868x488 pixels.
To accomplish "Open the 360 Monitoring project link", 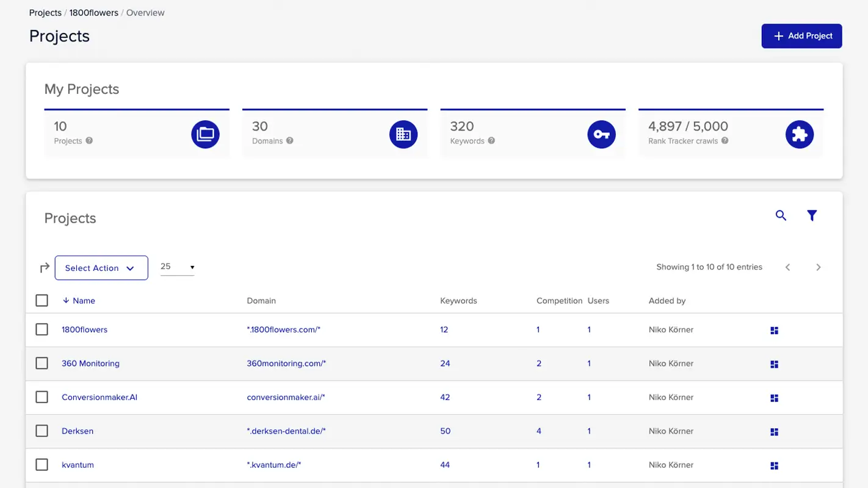I will pos(90,363).
